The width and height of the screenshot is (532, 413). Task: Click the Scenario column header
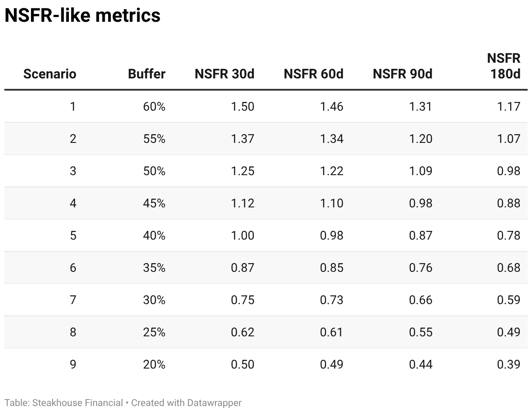[50, 74]
